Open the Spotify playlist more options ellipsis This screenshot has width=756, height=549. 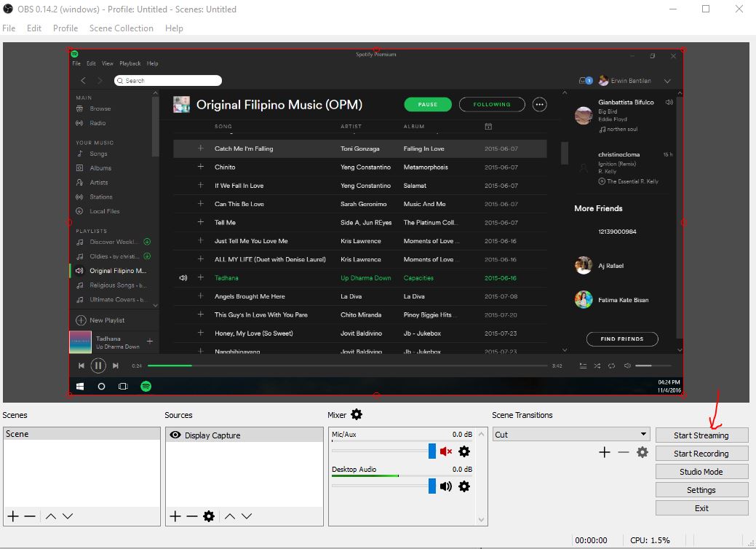point(539,104)
